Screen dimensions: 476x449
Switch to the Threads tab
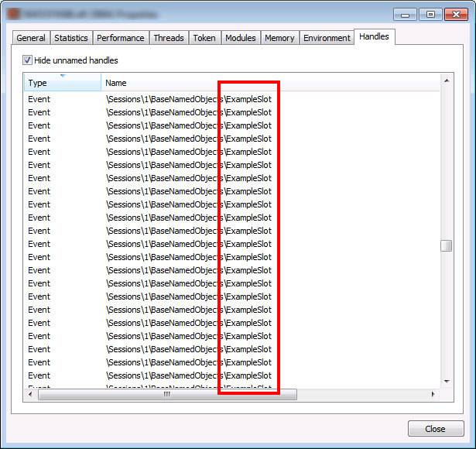169,38
